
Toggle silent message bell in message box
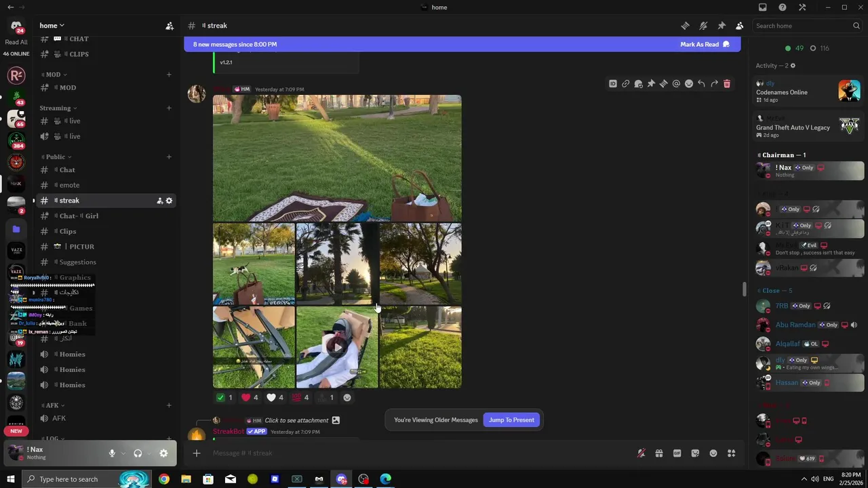pos(641,453)
